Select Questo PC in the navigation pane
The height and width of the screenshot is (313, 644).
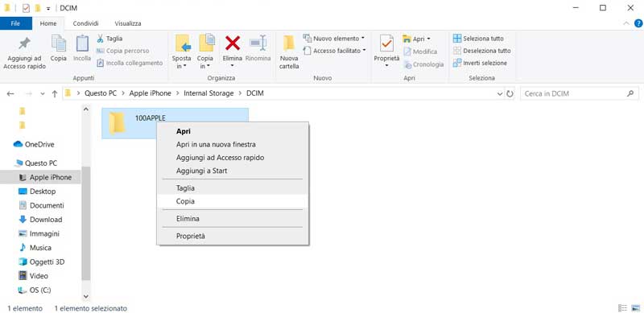35,163
